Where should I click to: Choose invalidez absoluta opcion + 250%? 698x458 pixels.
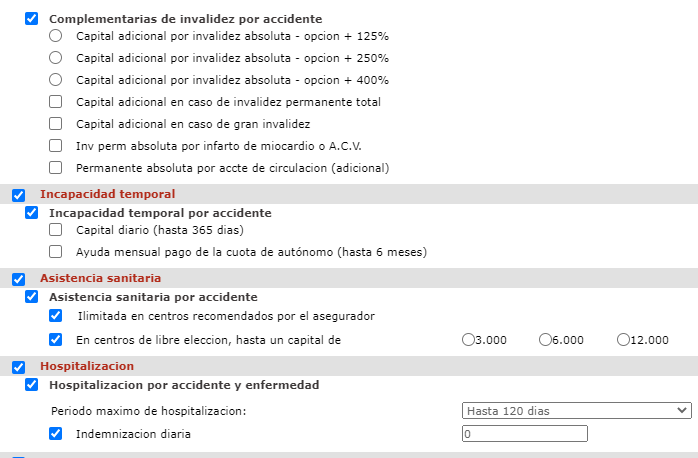tap(55, 58)
